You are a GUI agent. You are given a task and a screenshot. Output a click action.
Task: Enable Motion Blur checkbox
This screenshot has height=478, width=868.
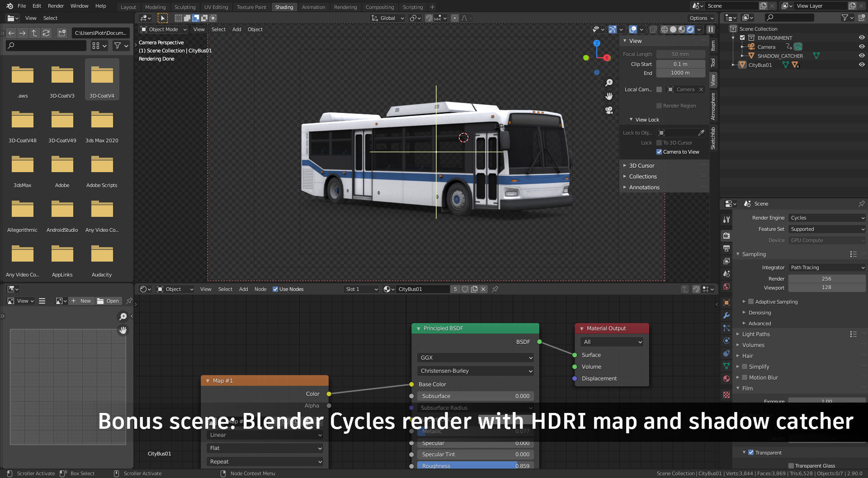745,378
